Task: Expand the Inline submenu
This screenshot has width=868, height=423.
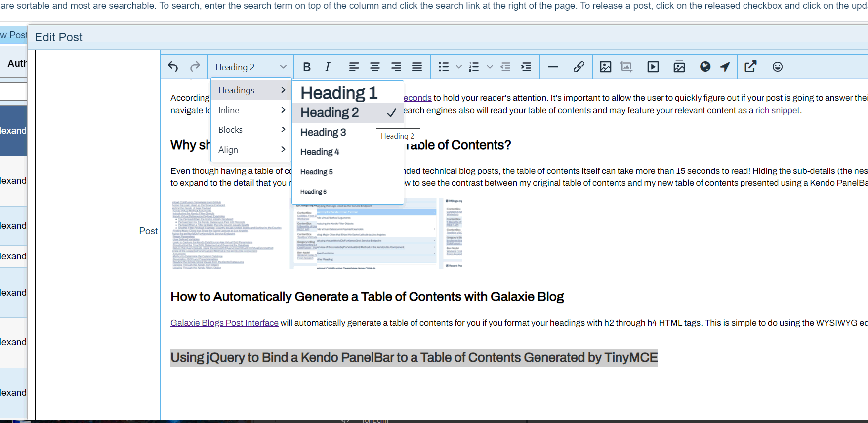Action: coord(251,110)
